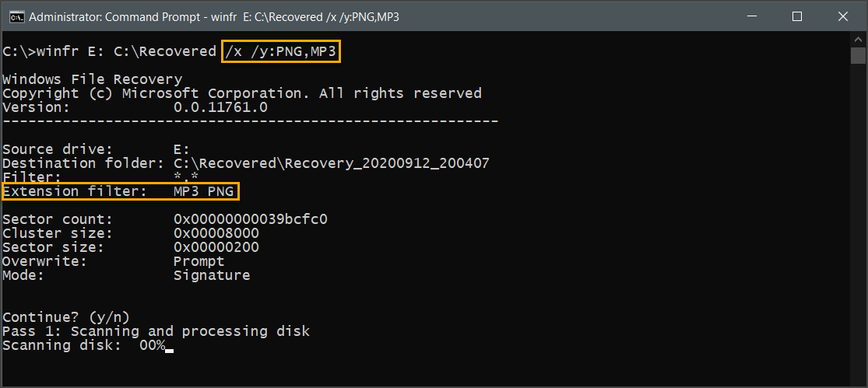Image resolution: width=868 pixels, height=388 pixels.
Task: Click the Version 0.0.11761.0 line
Action: (x=135, y=107)
